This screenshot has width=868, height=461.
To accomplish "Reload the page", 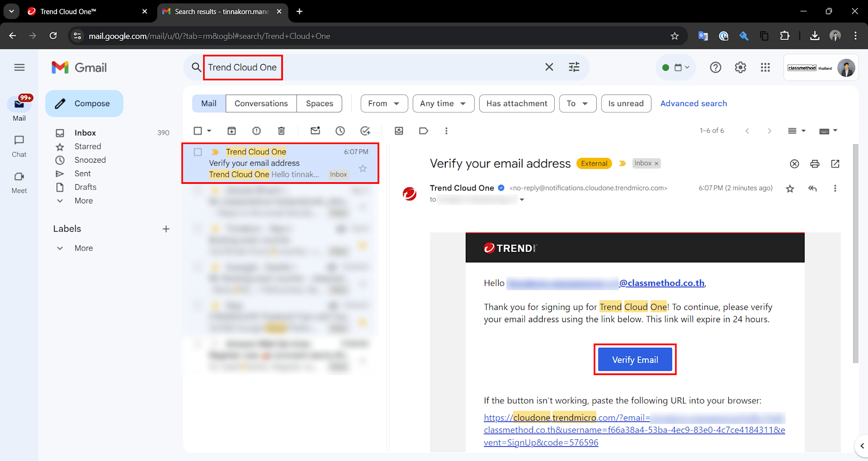I will (53, 36).
